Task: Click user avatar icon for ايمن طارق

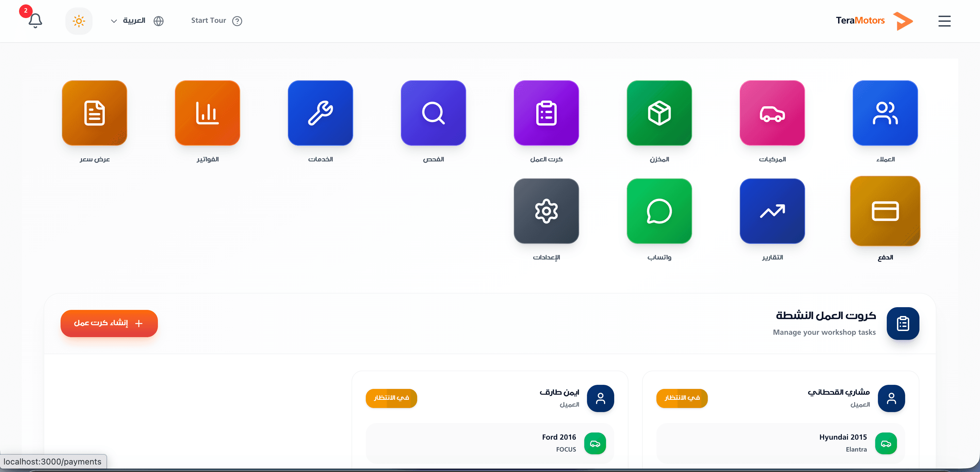Action: coord(600,398)
